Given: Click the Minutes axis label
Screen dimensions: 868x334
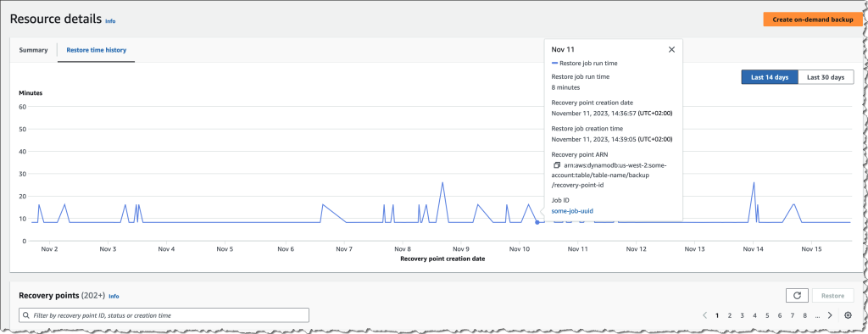Looking at the screenshot, I should coord(31,93).
